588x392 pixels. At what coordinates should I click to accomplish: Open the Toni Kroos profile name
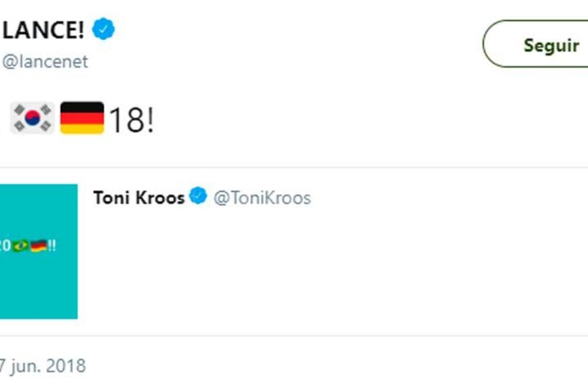coord(139,198)
